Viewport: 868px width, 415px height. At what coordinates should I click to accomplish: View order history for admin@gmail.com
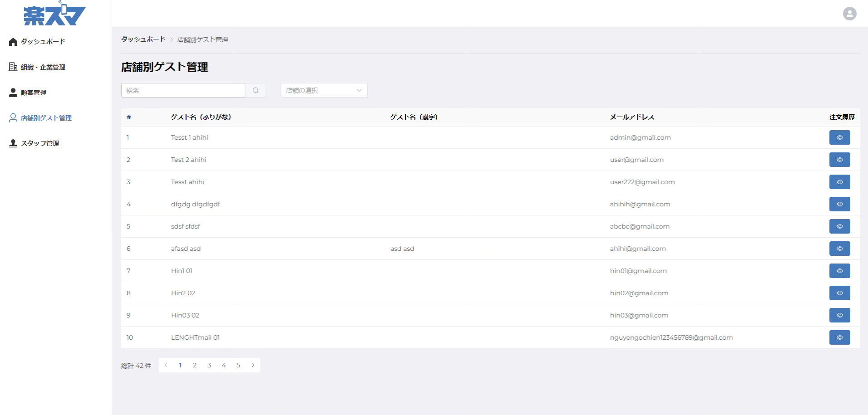tap(839, 137)
